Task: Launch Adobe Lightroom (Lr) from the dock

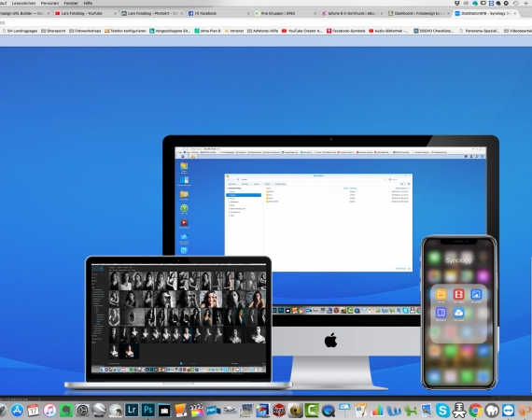Action: pyautogui.click(x=132, y=410)
